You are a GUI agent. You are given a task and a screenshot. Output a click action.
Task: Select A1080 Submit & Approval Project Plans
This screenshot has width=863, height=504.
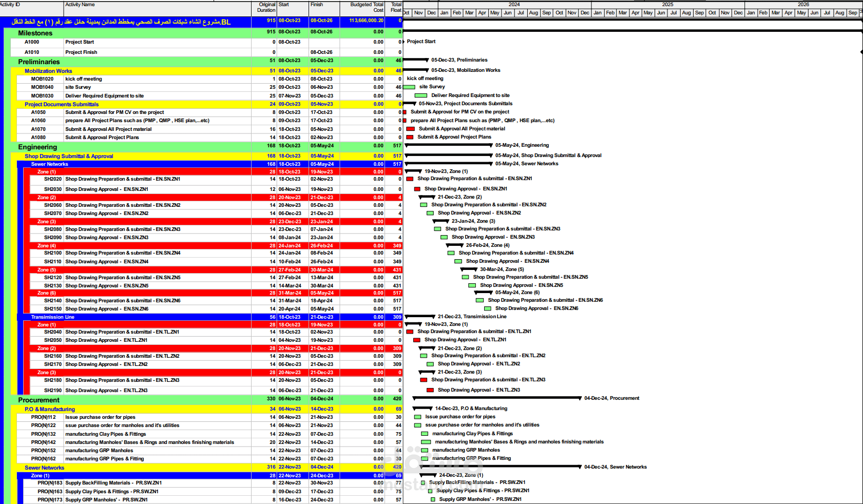click(209, 138)
